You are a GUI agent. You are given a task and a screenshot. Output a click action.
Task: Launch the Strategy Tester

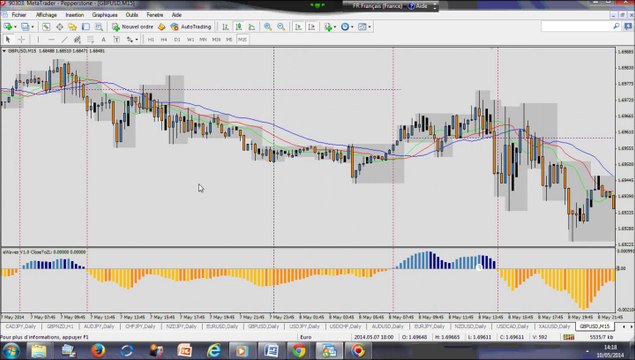pyautogui.click(x=99, y=27)
